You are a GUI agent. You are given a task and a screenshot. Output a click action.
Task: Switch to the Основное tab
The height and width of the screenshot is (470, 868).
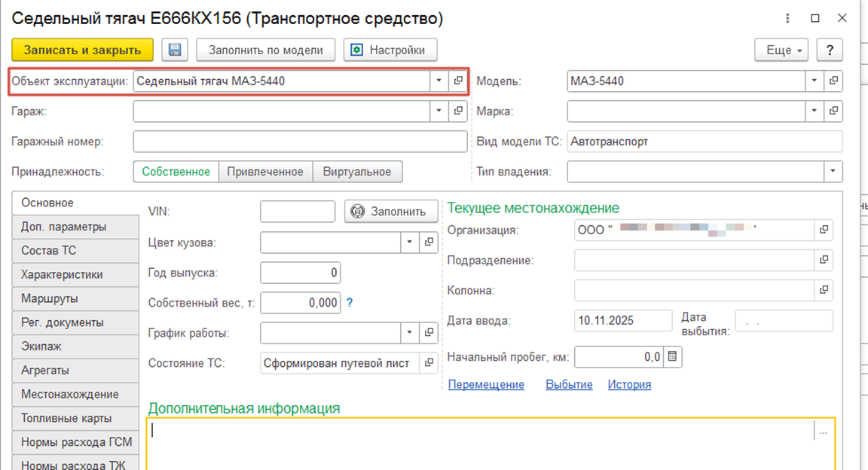pyautogui.click(x=75, y=203)
